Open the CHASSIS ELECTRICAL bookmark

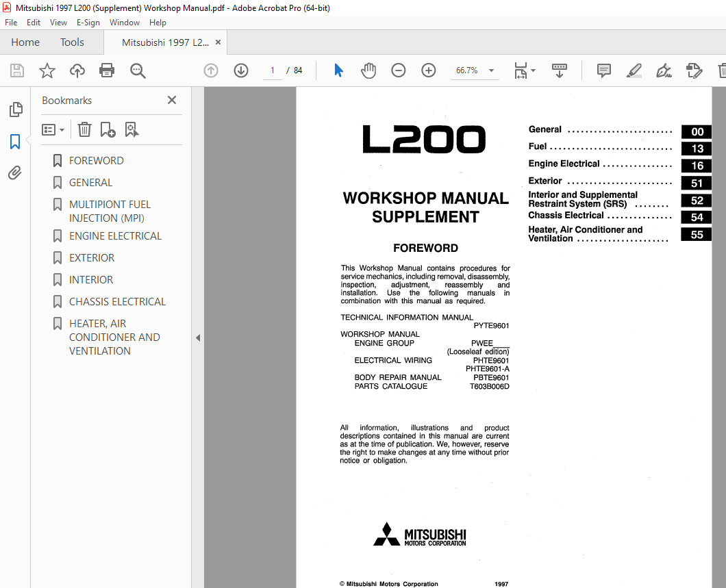pos(117,302)
